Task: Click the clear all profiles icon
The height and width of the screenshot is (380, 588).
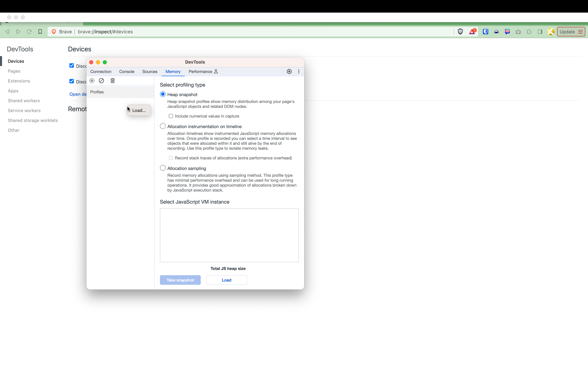Action: coord(101,81)
